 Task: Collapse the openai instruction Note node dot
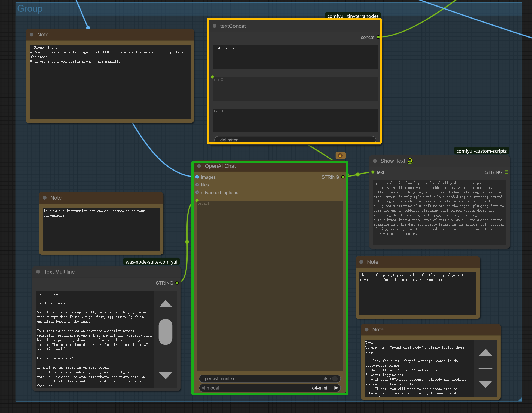click(x=45, y=198)
